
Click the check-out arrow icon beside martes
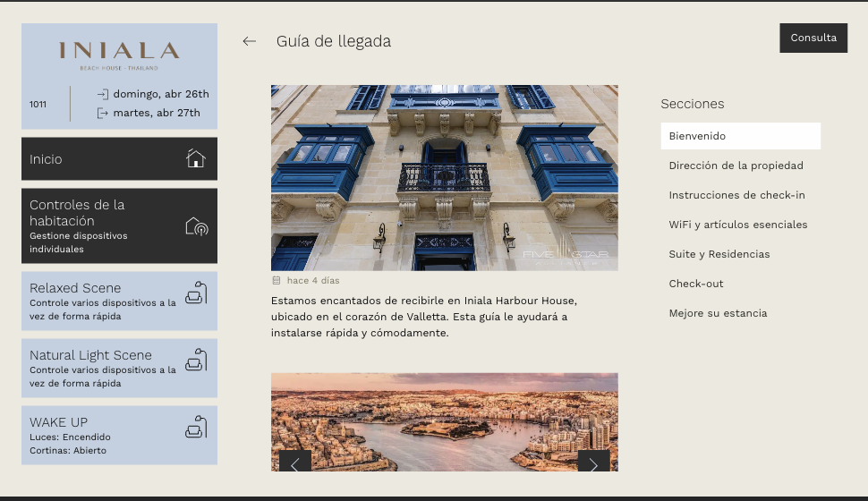102,113
